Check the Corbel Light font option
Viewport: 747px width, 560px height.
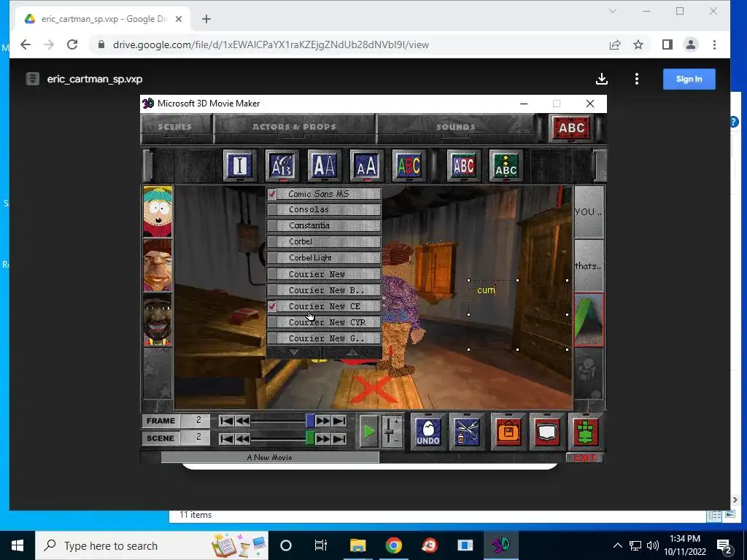point(323,258)
